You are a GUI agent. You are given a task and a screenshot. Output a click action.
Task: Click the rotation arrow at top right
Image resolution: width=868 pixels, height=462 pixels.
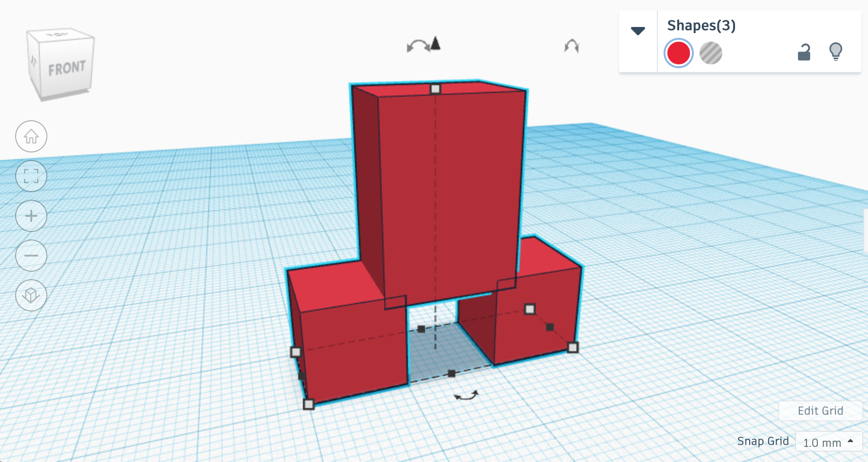click(x=572, y=46)
